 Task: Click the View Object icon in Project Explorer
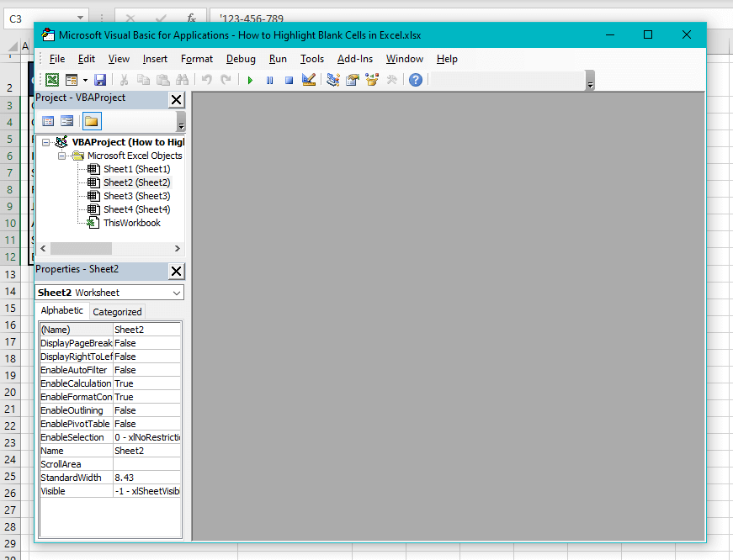66,120
